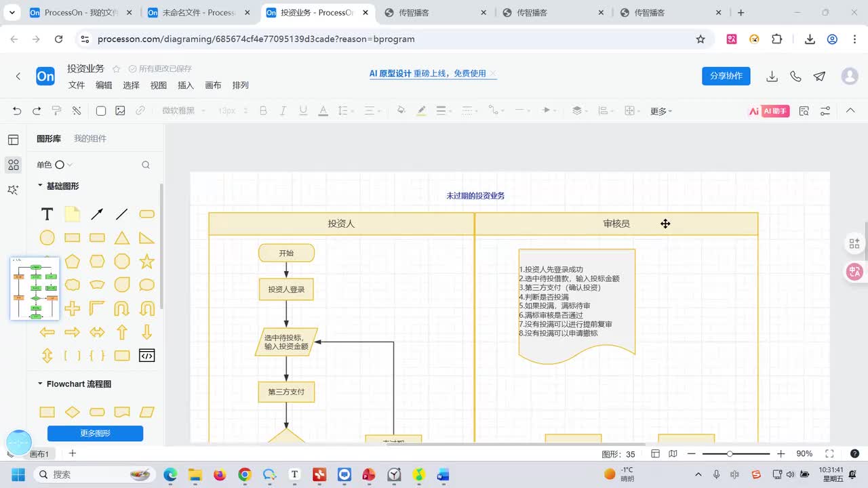Open Microsoft Edge from the taskbar
The width and height of the screenshot is (868, 488).
[x=170, y=474]
